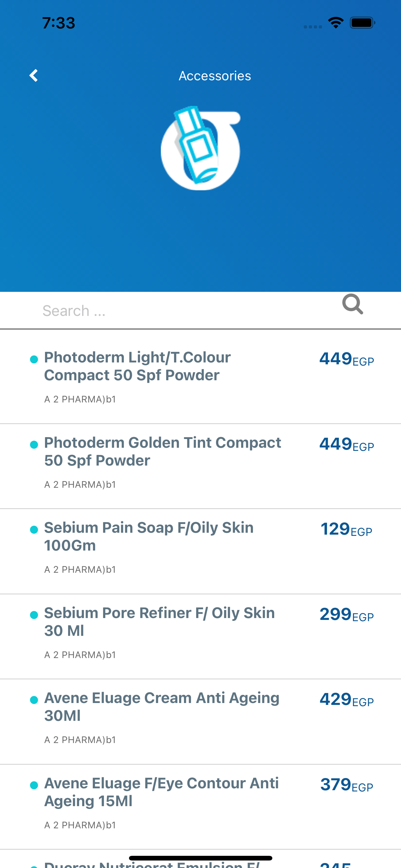The width and height of the screenshot is (401, 868).
Task: Open Avene Eluage Cream Anti Ageing 30Ml
Action: coord(200,722)
